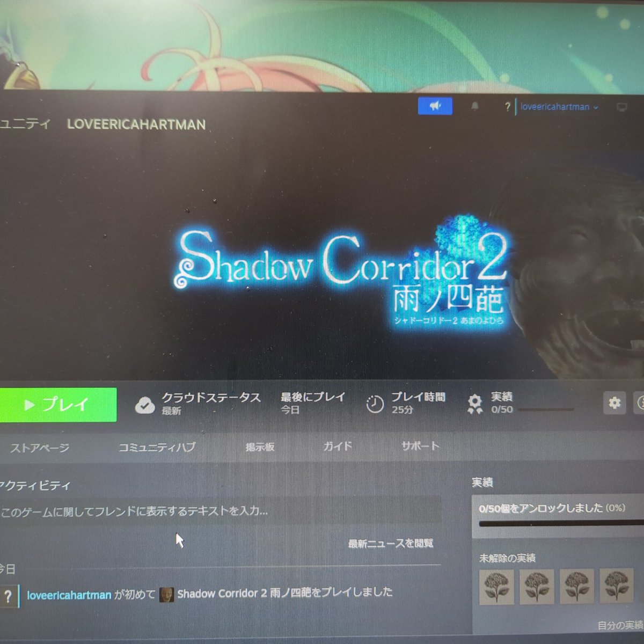The width and height of the screenshot is (644, 644).
Task: Open the bell notifications icon
Action: coord(475,106)
